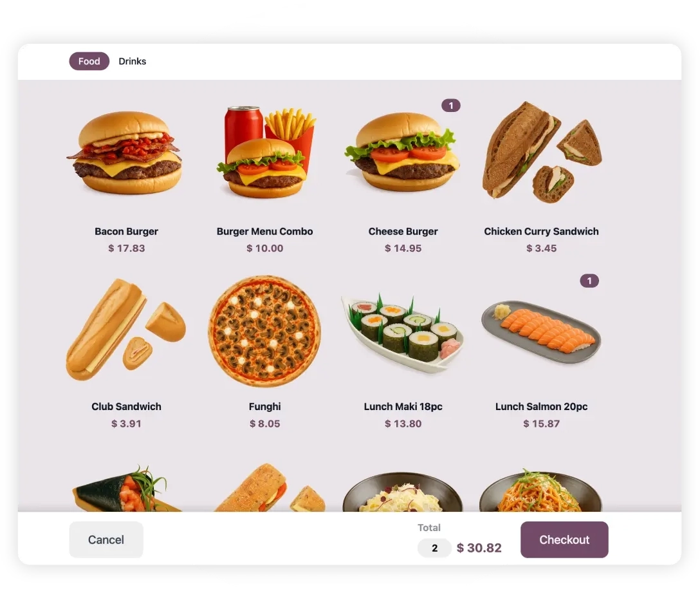Image resolution: width=700 pixels, height=609 pixels.
Task: Choose the spicy noodle bowl item
Action: [540, 490]
